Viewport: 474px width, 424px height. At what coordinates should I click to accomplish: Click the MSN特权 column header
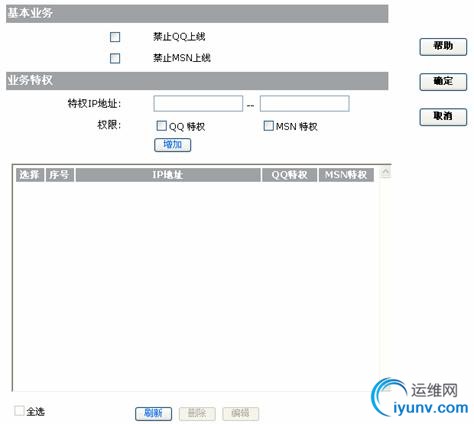[346, 175]
